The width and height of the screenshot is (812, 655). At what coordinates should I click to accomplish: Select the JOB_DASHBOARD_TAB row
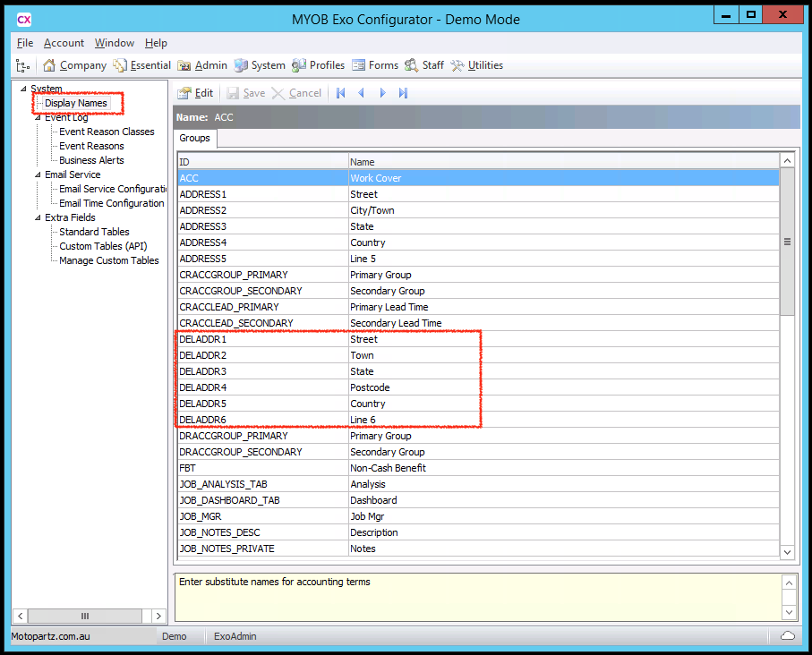click(x=478, y=500)
